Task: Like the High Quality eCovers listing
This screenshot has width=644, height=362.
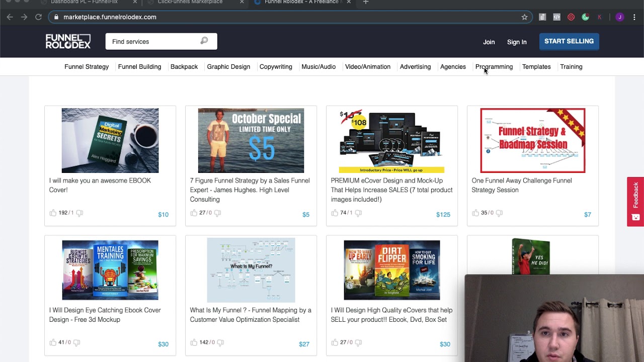Action: coord(335,342)
